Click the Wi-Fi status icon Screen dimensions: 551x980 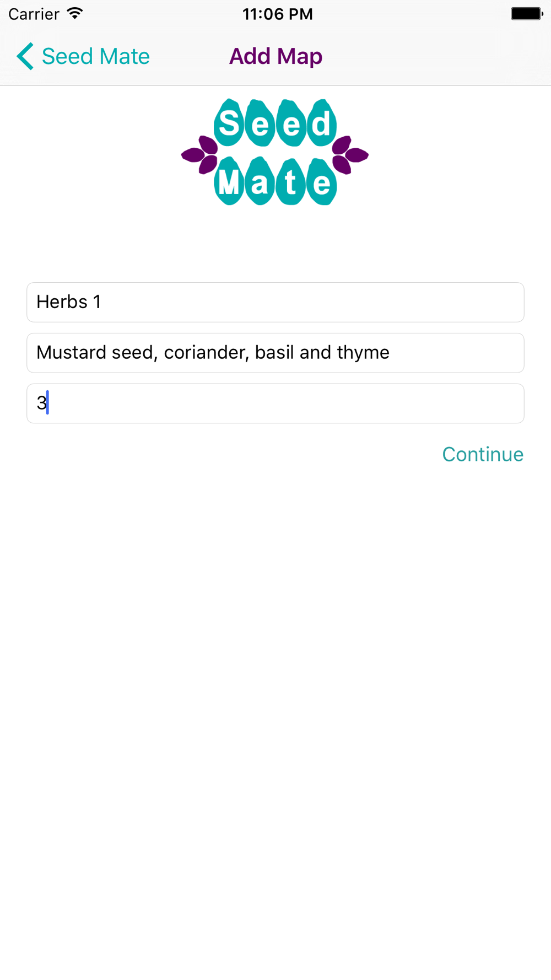[74, 13]
